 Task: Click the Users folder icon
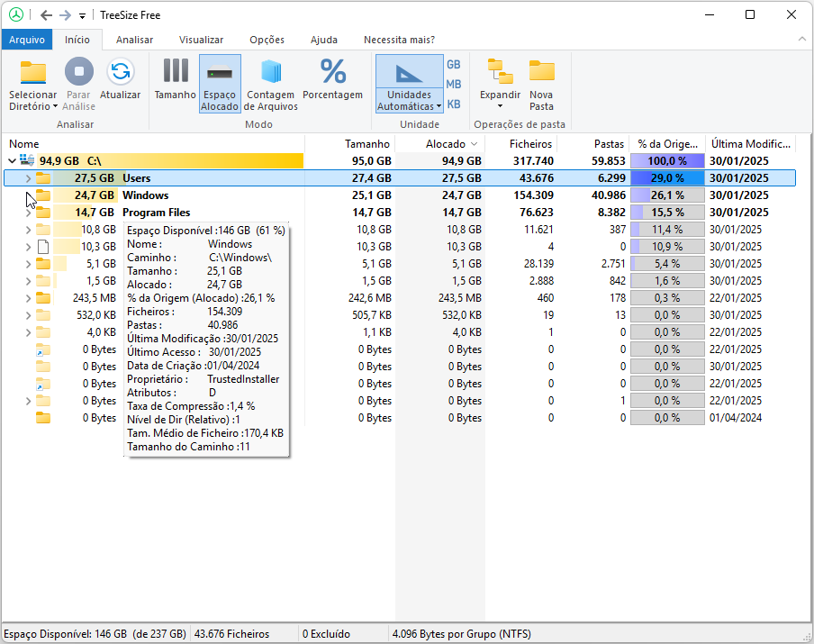click(43, 178)
